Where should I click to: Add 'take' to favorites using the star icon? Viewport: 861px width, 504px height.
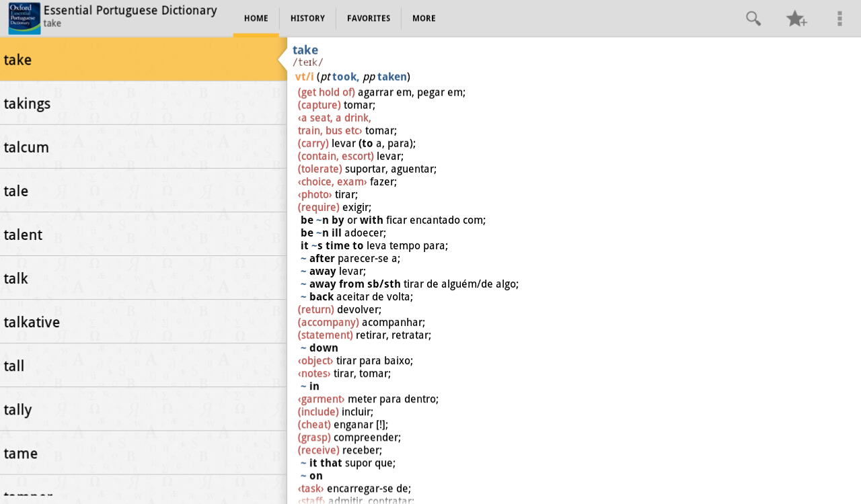click(x=797, y=19)
